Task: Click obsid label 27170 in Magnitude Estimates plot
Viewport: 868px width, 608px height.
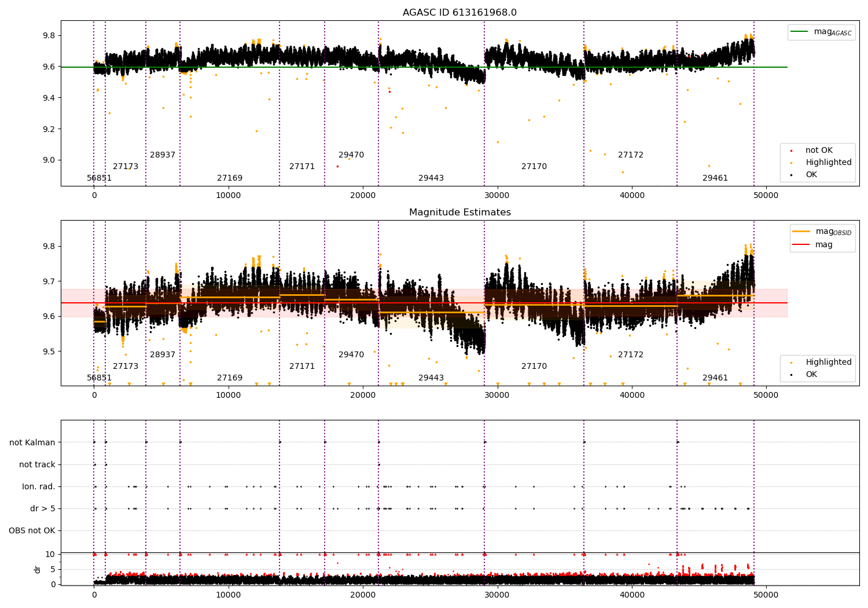Action: click(534, 367)
